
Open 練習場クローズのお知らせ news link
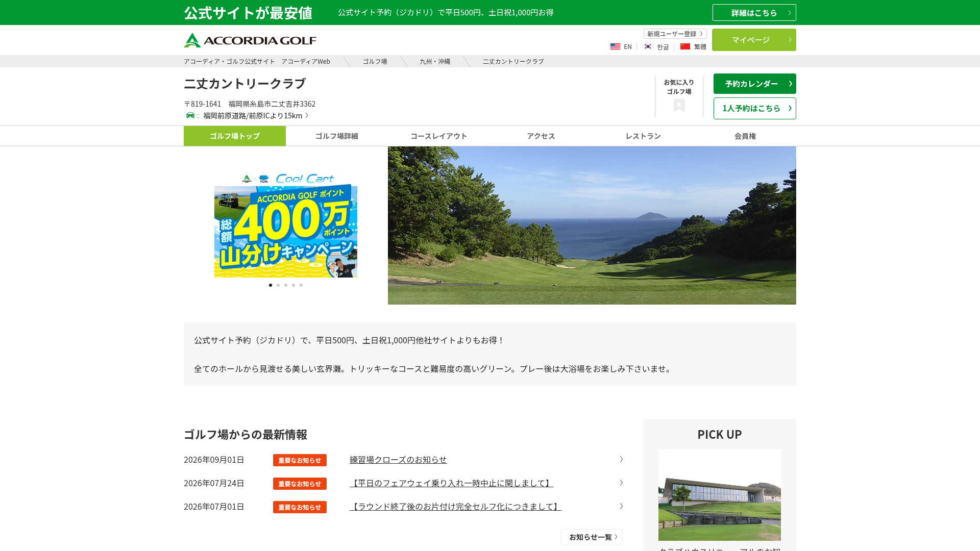click(x=398, y=460)
